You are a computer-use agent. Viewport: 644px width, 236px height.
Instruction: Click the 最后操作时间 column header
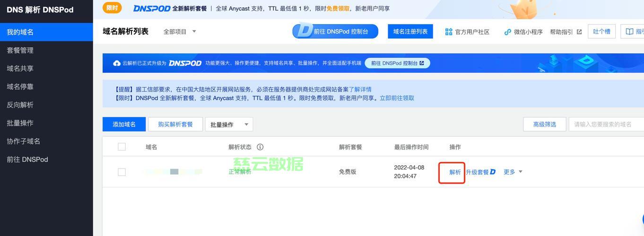411,147
